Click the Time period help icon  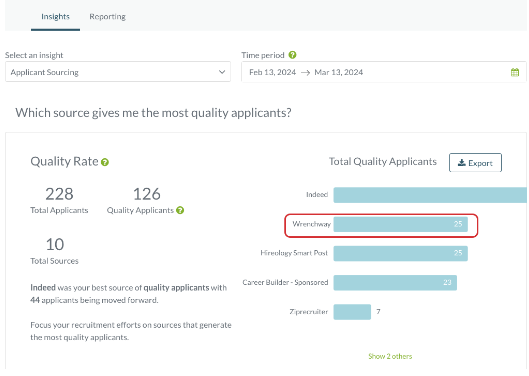coord(293,55)
